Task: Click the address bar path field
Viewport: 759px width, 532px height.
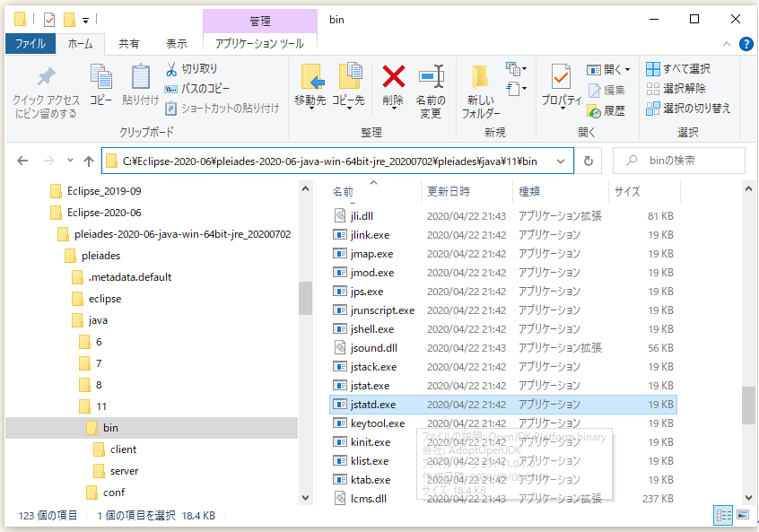Action: [329, 161]
